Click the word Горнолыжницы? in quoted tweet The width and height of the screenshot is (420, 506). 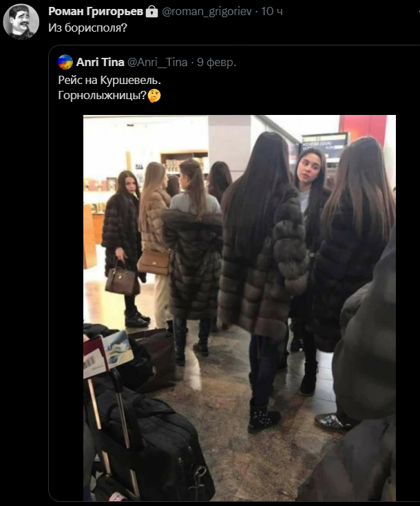pyautogui.click(x=103, y=96)
